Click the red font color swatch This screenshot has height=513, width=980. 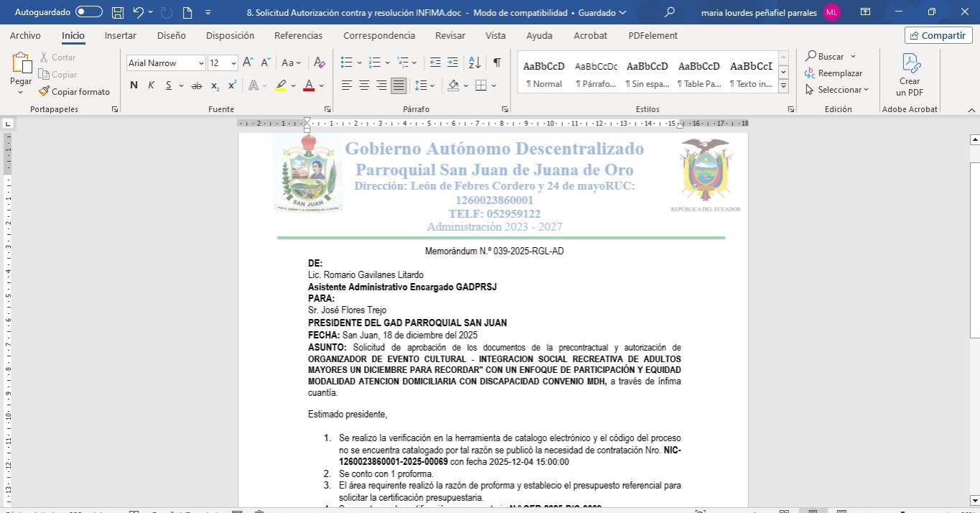pos(309,85)
